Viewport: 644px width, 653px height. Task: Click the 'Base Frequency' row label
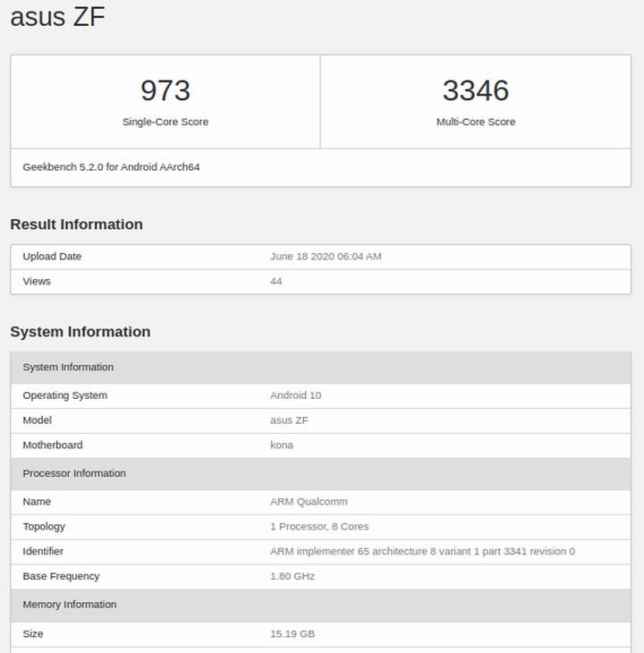pyautogui.click(x=61, y=576)
